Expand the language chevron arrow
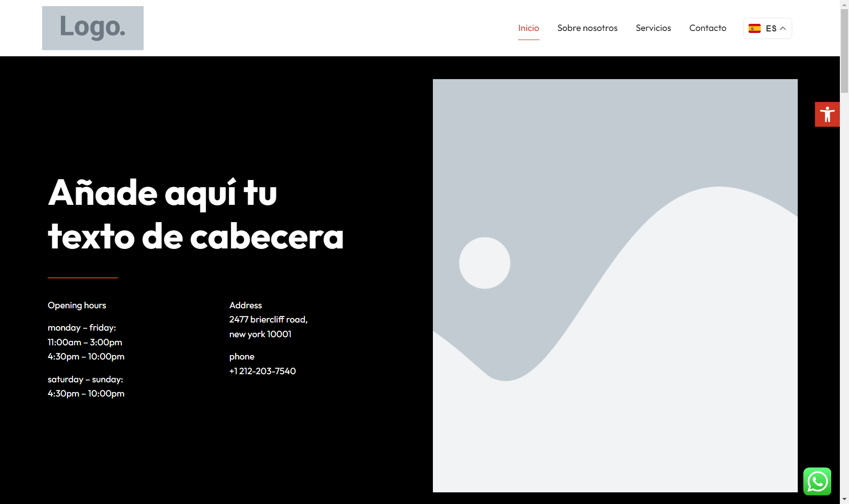The image size is (849, 504). coord(783,28)
